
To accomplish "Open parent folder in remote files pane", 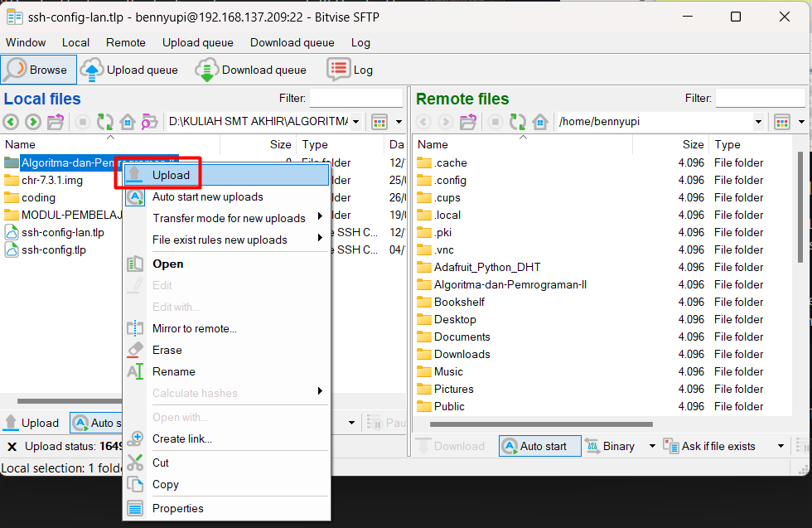I will pyautogui.click(x=467, y=123).
